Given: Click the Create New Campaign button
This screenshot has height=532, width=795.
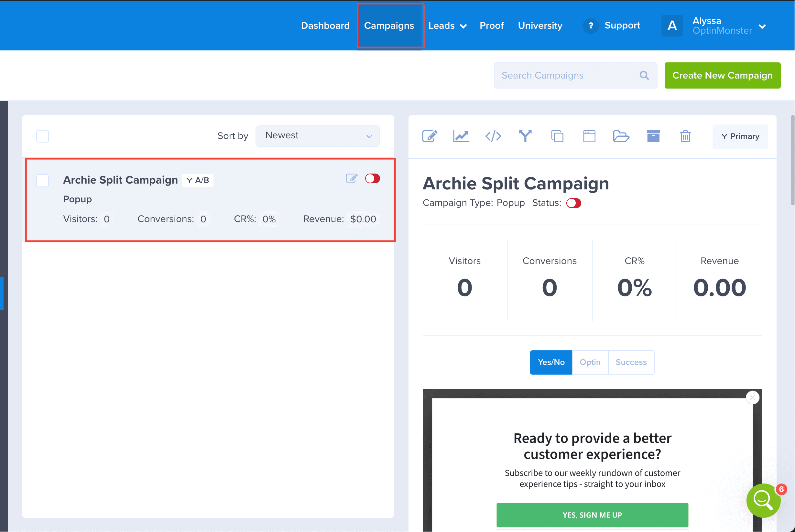Looking at the screenshot, I should coord(722,75).
